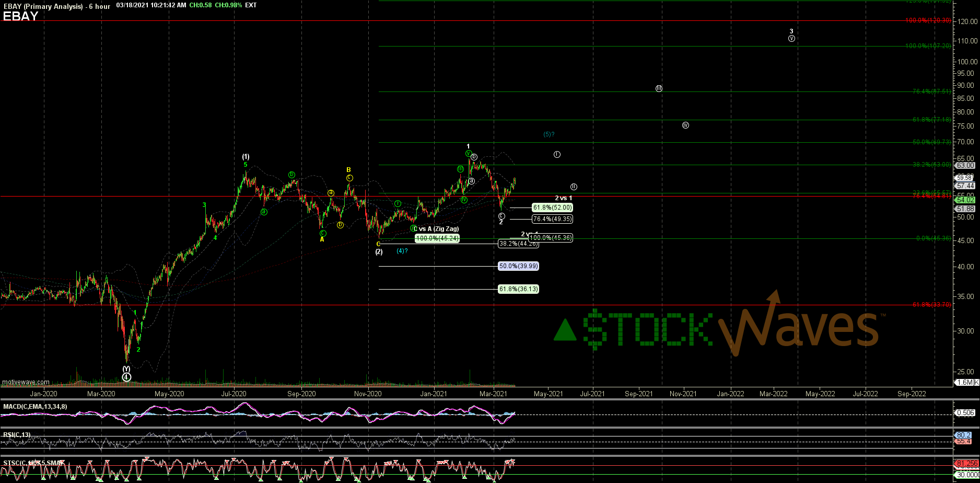Select the yellow A wave label
Viewport: 980px width, 483px height.
click(322, 239)
